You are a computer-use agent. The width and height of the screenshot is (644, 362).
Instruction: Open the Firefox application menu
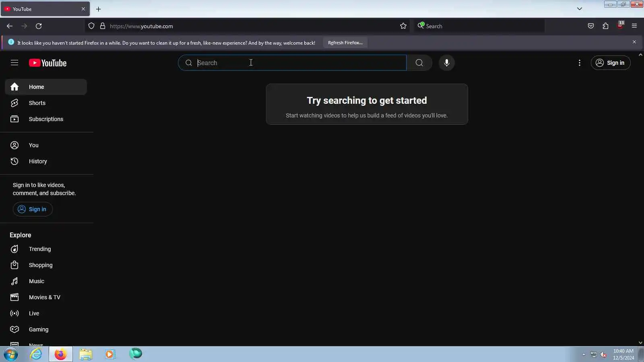pyautogui.click(x=634, y=26)
